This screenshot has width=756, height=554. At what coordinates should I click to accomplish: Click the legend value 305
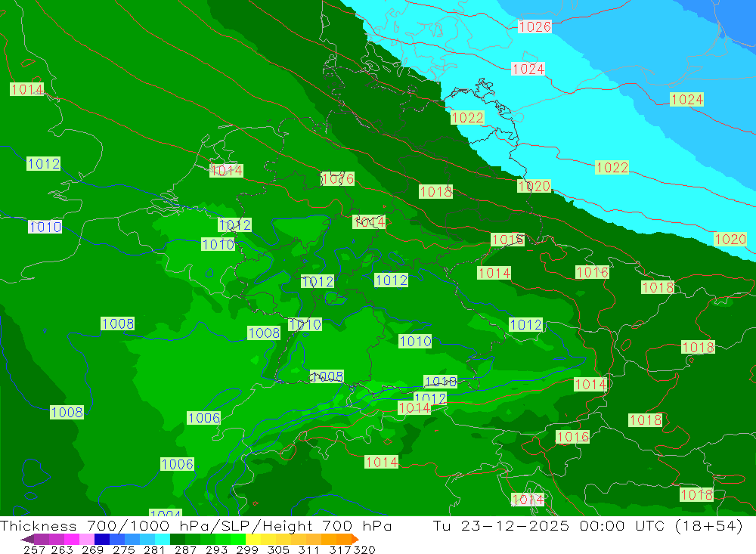point(278,550)
